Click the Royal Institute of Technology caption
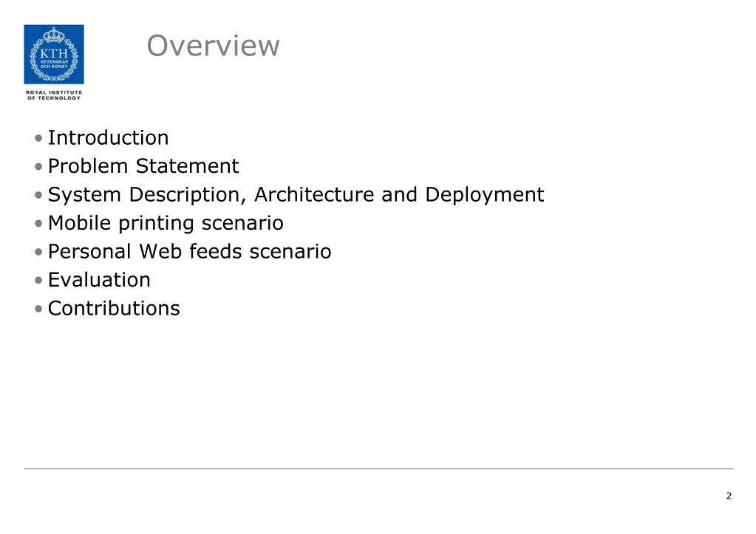This screenshot has height=534, width=756. point(54,95)
